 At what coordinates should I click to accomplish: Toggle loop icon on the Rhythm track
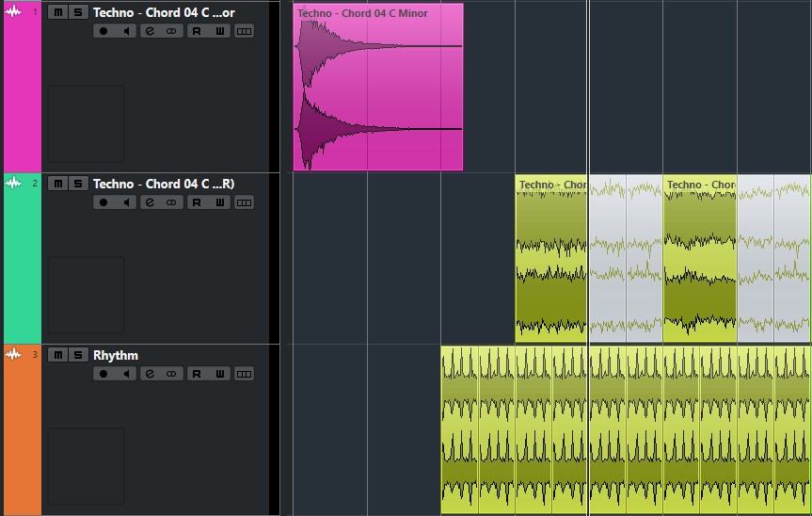coord(171,374)
